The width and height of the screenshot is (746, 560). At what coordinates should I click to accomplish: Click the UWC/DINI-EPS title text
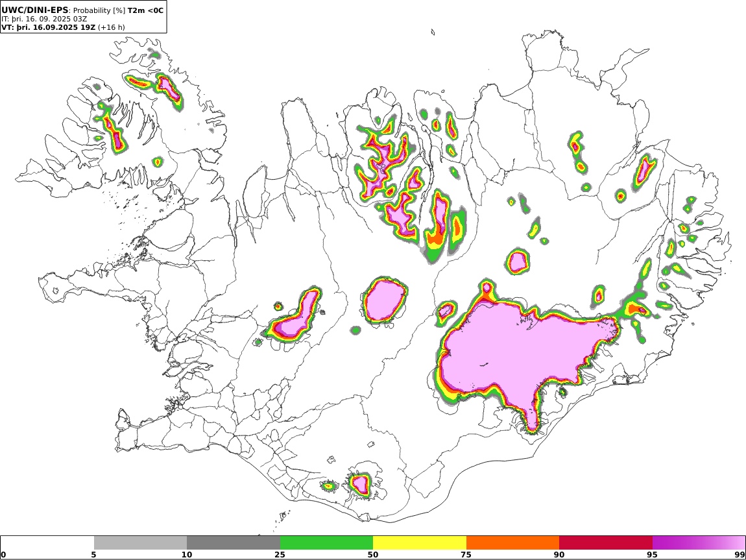coord(35,10)
